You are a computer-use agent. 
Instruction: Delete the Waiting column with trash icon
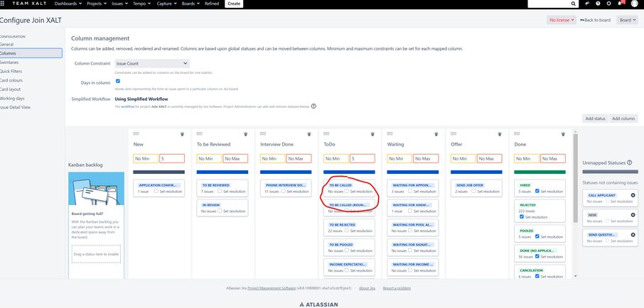[436, 134]
